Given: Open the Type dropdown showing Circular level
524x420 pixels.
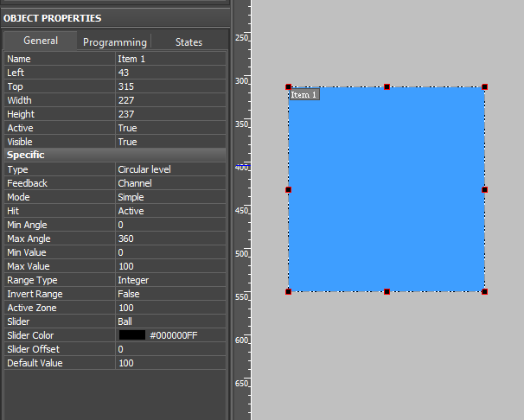Looking at the screenshot, I should click(169, 169).
